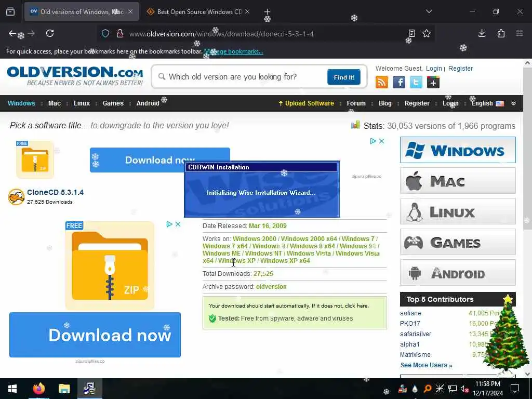532x399 pixels.
Task: Open the Firefox downloads panel
Action: click(x=482, y=33)
